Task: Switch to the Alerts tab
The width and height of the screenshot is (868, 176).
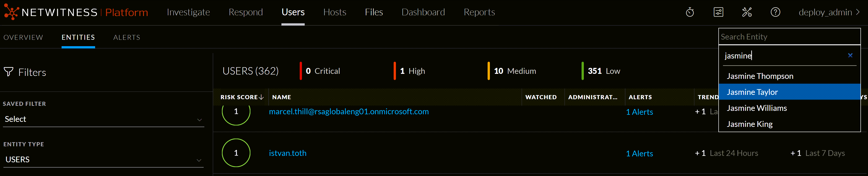Action: pyautogui.click(x=127, y=37)
